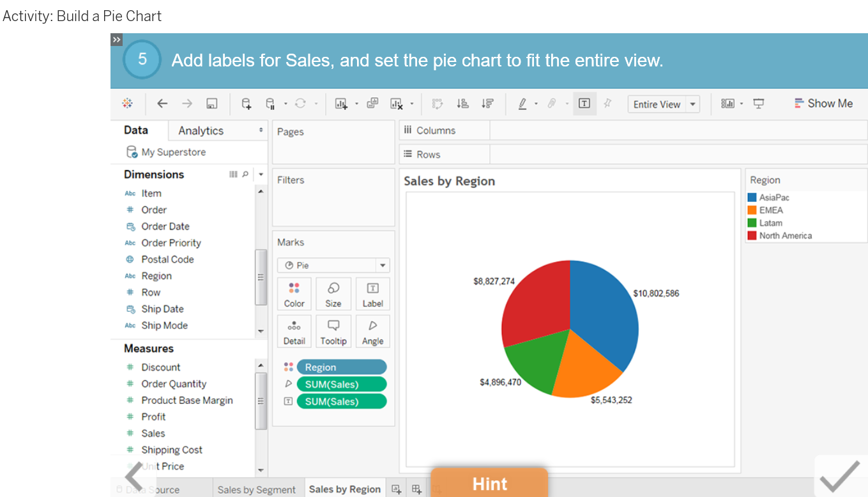Switch to the Data tab
Screen dimensions: 868x497
(x=136, y=130)
